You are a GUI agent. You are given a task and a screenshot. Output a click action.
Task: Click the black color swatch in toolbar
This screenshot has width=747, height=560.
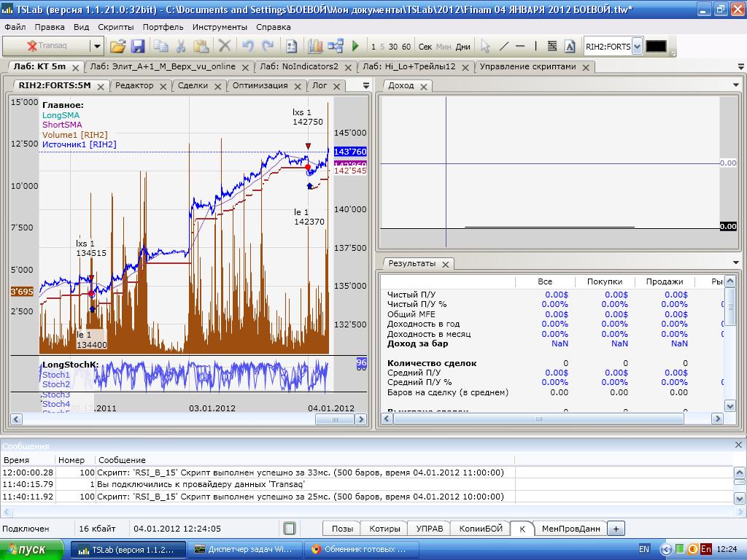(656, 46)
